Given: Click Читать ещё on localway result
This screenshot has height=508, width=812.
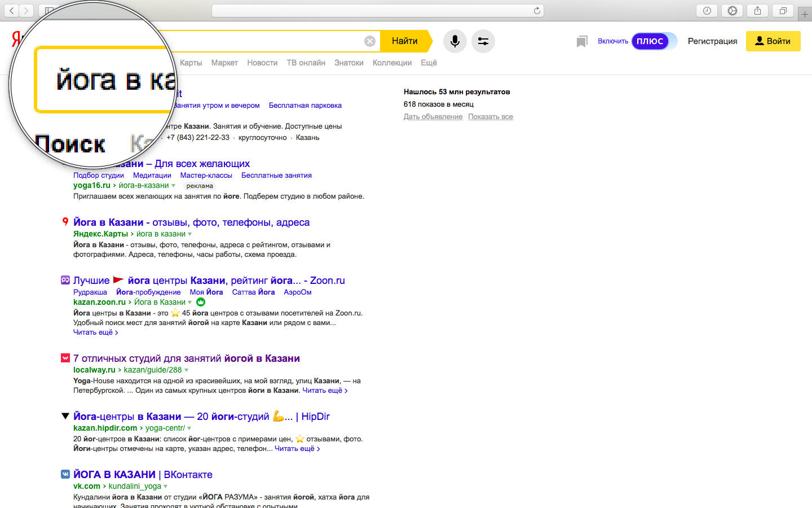Looking at the screenshot, I should click(325, 391).
